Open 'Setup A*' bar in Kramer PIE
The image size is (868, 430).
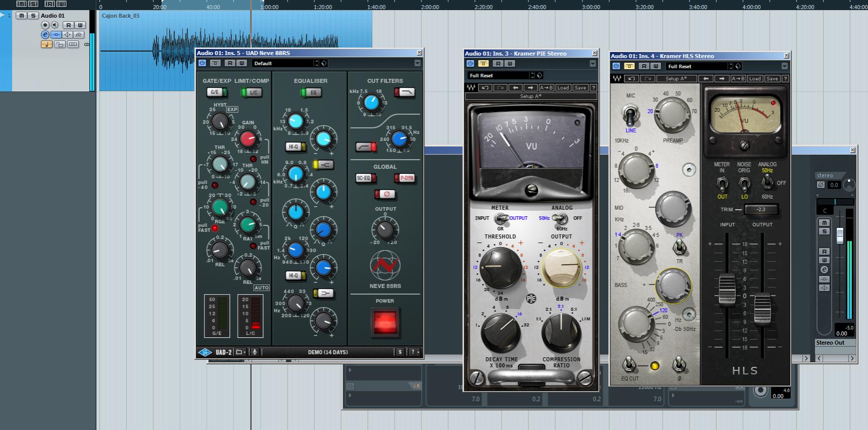tap(531, 96)
